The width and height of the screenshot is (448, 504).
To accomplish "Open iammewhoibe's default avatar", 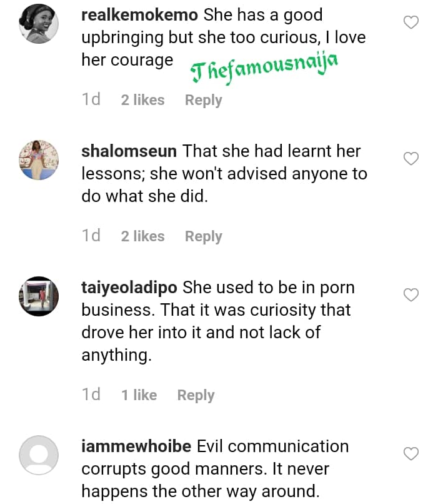I will coord(39,455).
